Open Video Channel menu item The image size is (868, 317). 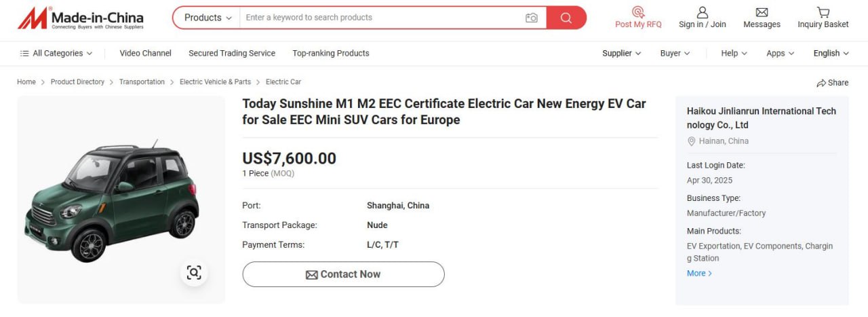click(x=145, y=53)
